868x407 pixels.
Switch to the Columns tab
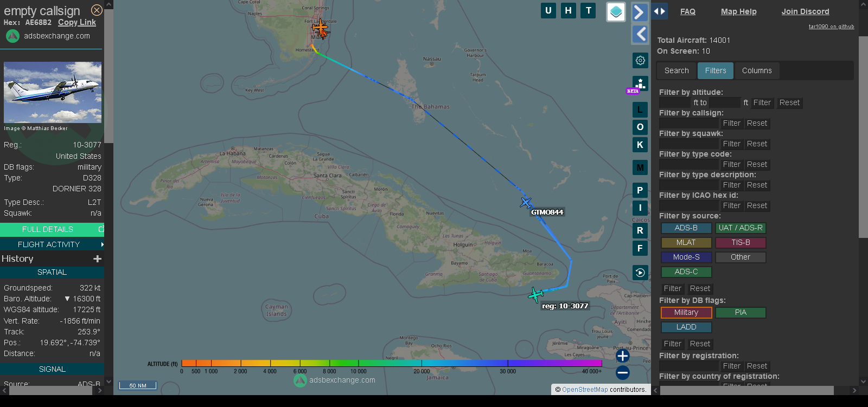click(x=757, y=70)
